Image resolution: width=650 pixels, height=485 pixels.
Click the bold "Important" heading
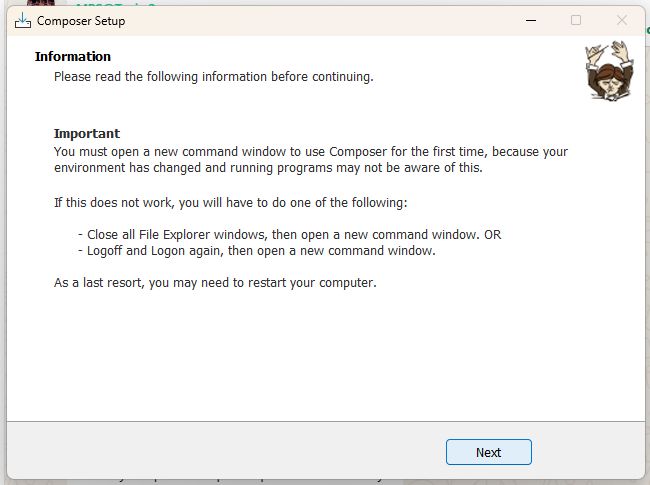tap(87, 134)
